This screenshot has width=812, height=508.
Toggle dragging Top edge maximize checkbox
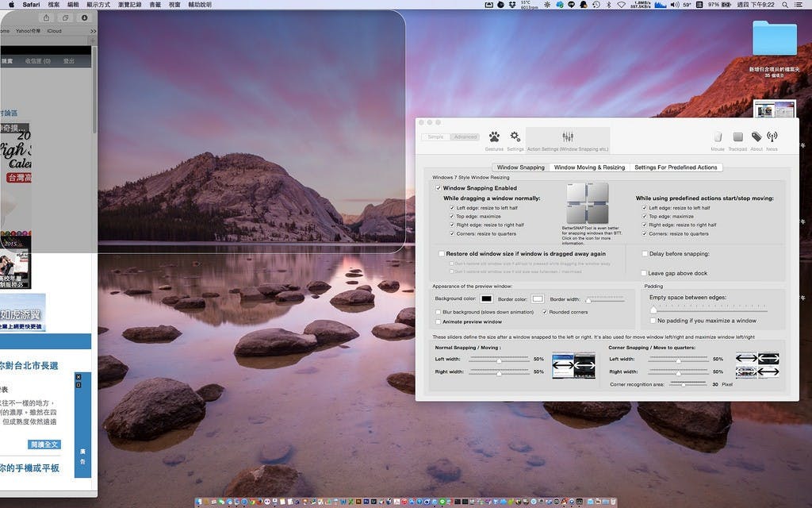tap(452, 216)
